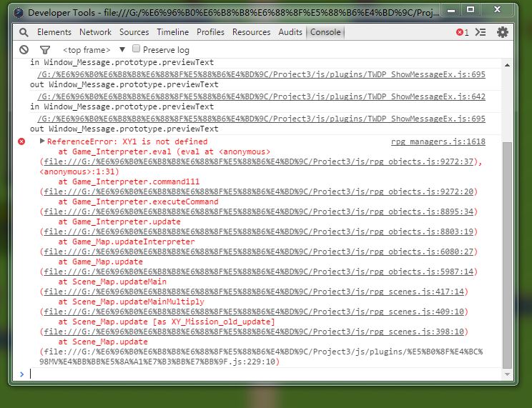Image resolution: width=532 pixels, height=408 pixels.
Task: Open the Timeline tab
Action: pos(173,32)
